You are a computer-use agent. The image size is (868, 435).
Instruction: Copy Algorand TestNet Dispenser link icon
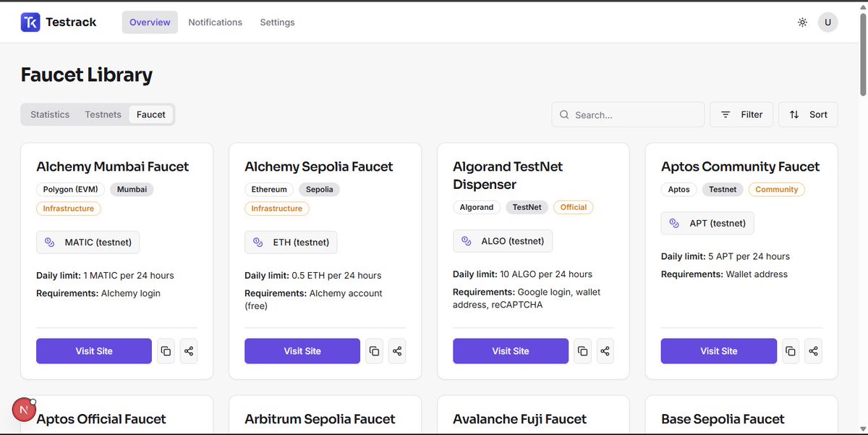click(x=582, y=351)
